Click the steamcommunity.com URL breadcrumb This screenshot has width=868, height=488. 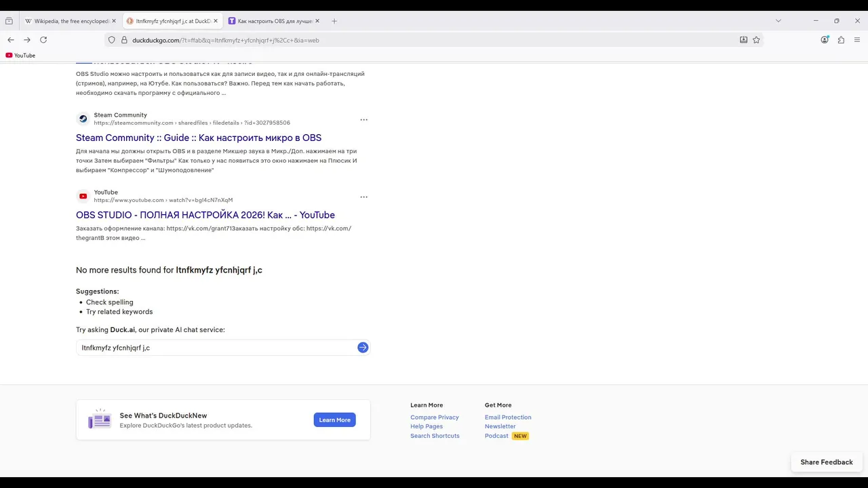[192, 123]
